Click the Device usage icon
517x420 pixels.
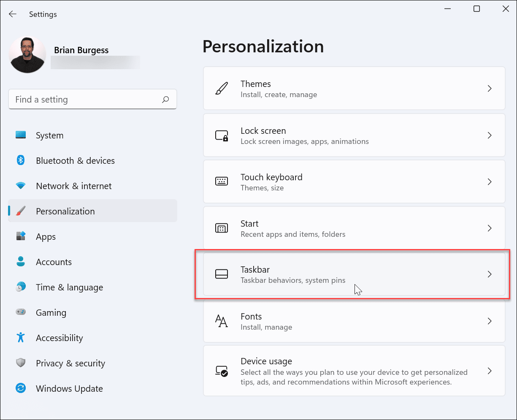[222, 371]
